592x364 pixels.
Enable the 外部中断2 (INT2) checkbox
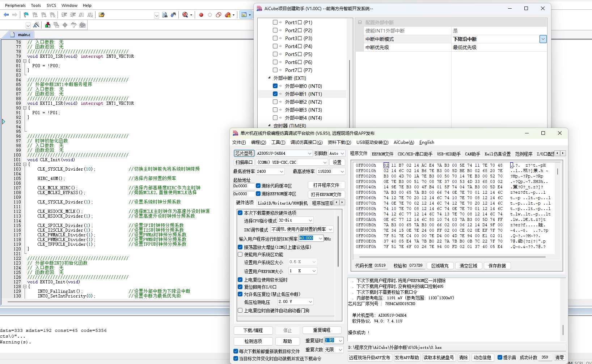[275, 102]
